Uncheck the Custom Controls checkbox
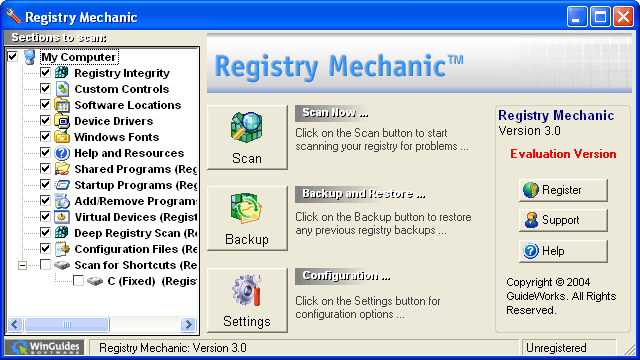 [45, 89]
